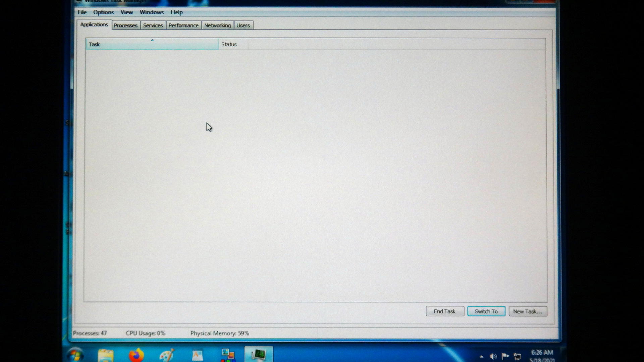
Task: Switch to the Networking tab
Action: click(217, 25)
